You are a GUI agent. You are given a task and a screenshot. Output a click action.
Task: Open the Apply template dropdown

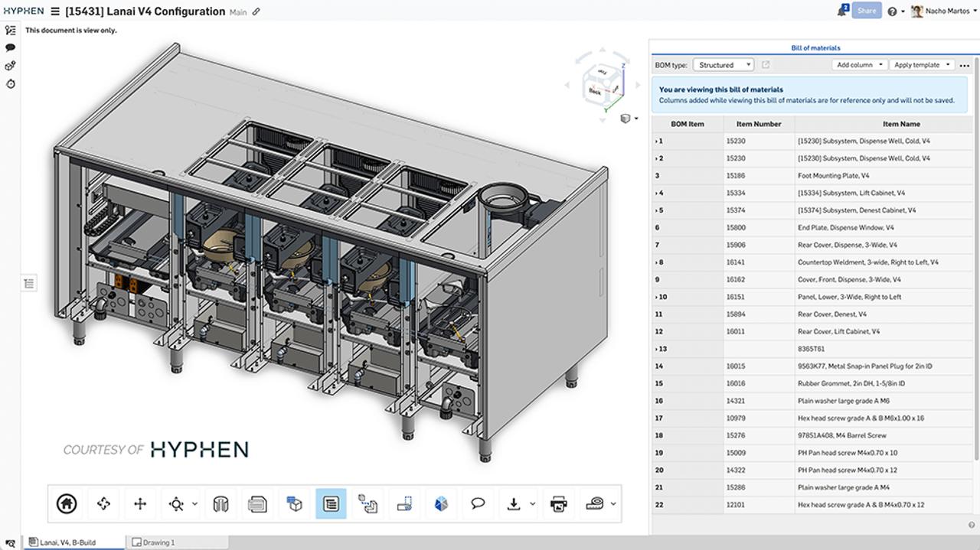[x=921, y=64]
